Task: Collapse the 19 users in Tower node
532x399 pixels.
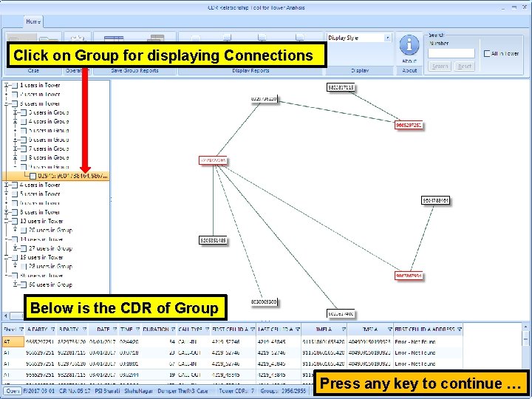Action: (6, 258)
